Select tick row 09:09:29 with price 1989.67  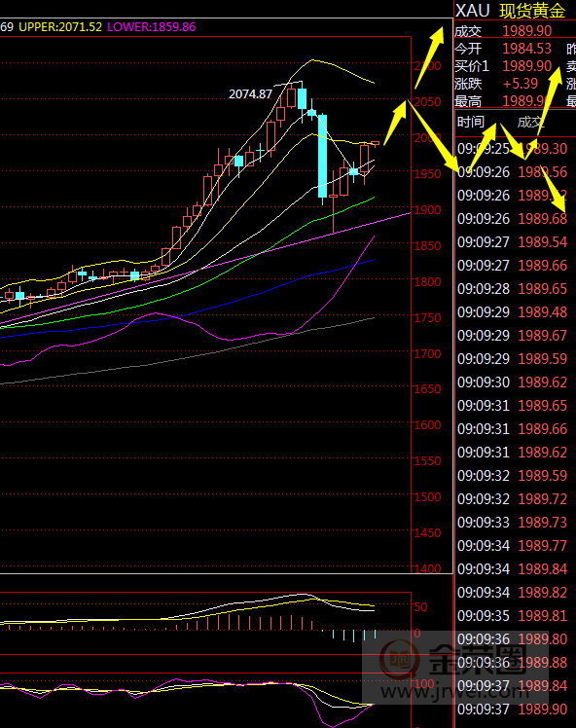tap(513, 336)
